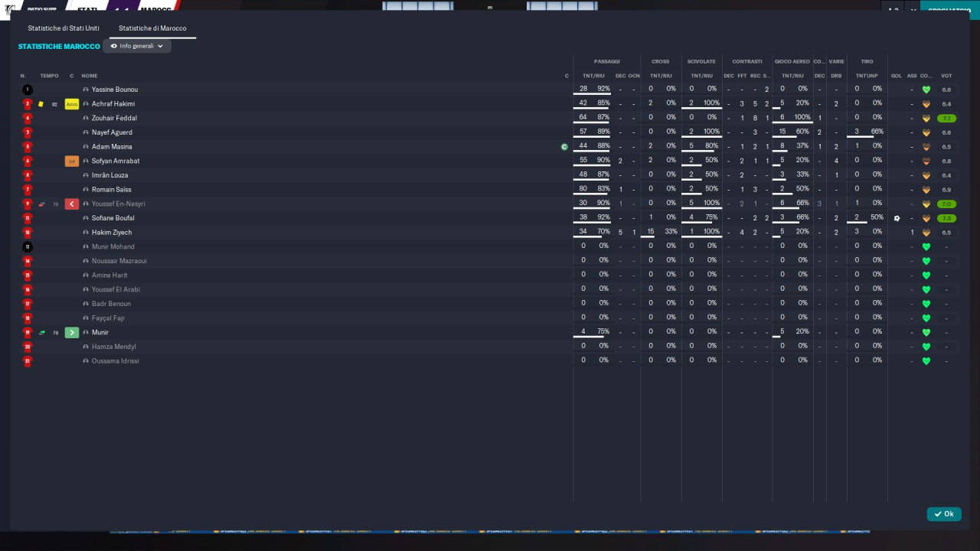Click Hamza Mendyl's green condition heart
This screenshot has width=980, height=551.
926,347
